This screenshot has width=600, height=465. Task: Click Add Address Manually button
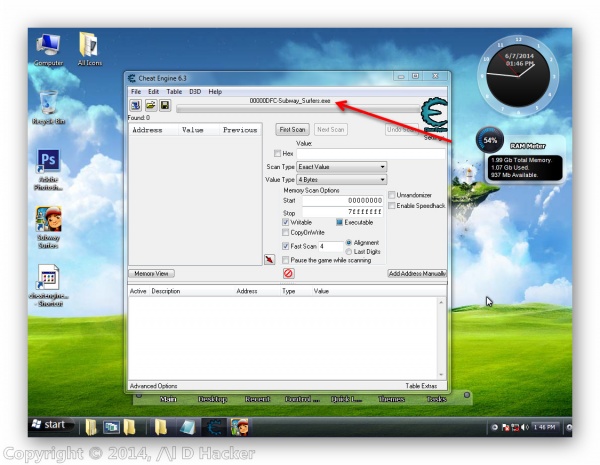click(417, 274)
